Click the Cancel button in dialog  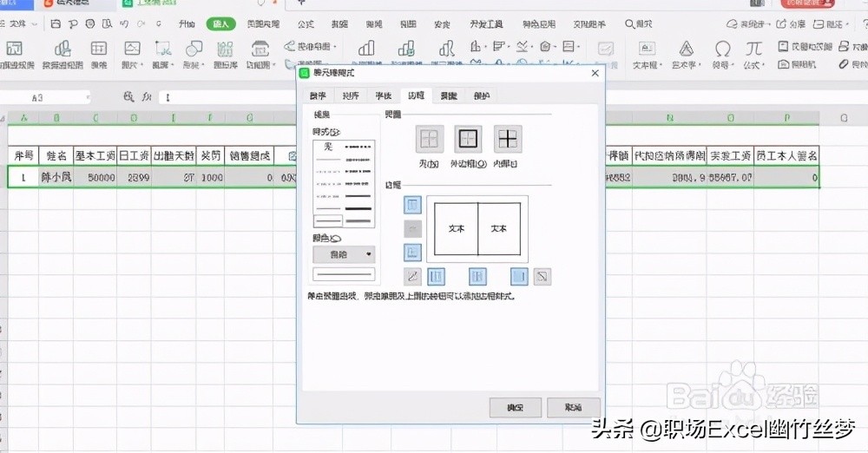[573, 407]
